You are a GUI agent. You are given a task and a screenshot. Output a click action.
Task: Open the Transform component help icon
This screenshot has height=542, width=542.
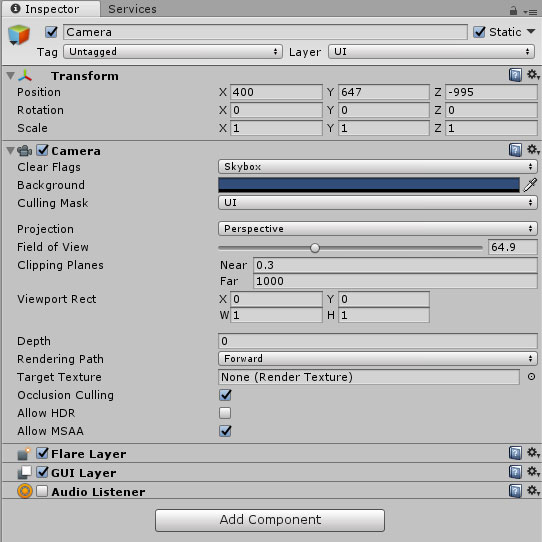click(x=515, y=75)
